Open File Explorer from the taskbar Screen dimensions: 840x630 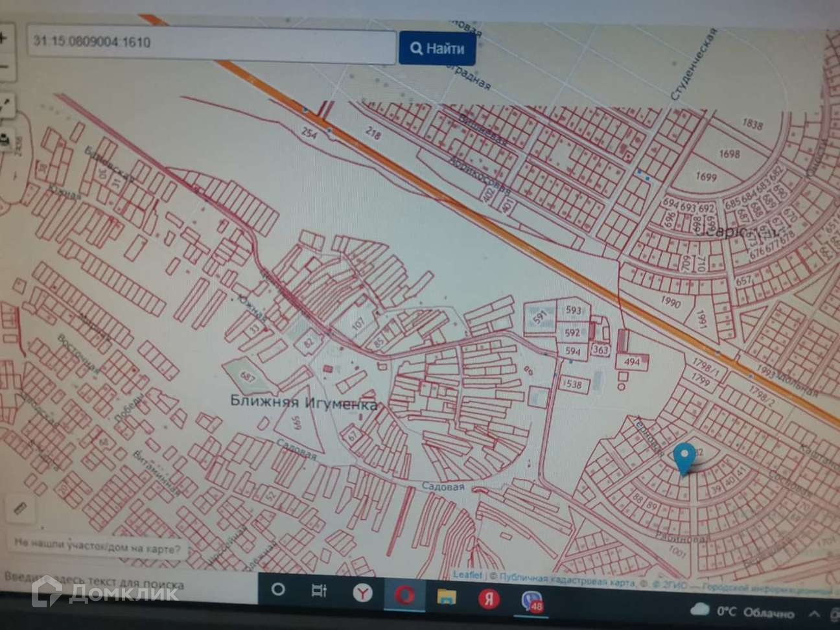tap(446, 596)
